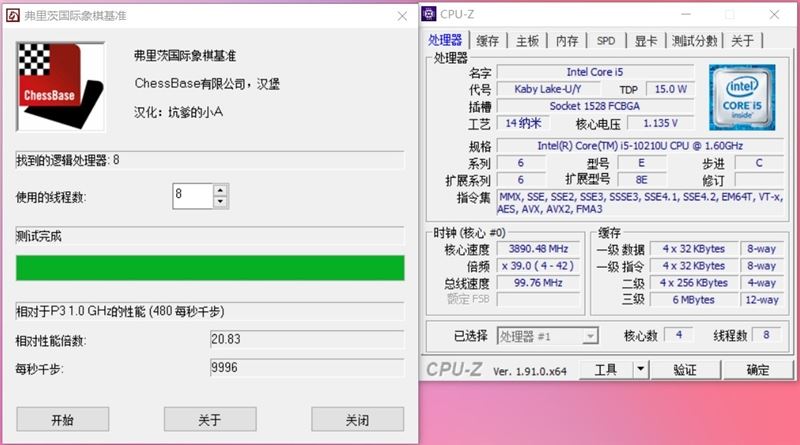Click the specification field i5-10210U CPU @ 1.60GHz
This screenshot has height=445, width=800.
640,146
